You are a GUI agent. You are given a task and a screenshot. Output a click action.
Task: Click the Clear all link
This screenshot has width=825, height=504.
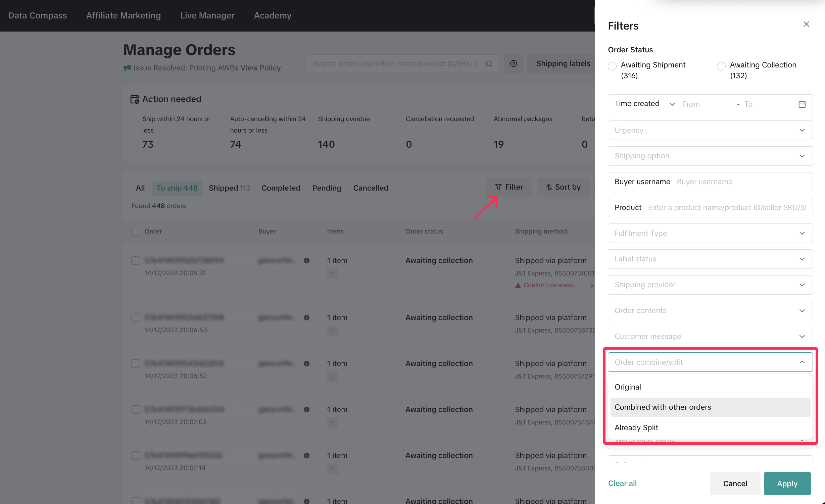click(622, 483)
